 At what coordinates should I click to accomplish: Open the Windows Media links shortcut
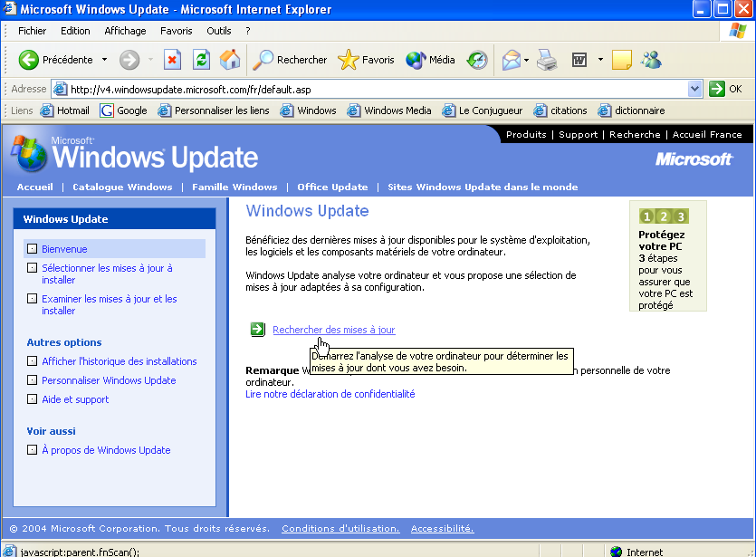389,110
